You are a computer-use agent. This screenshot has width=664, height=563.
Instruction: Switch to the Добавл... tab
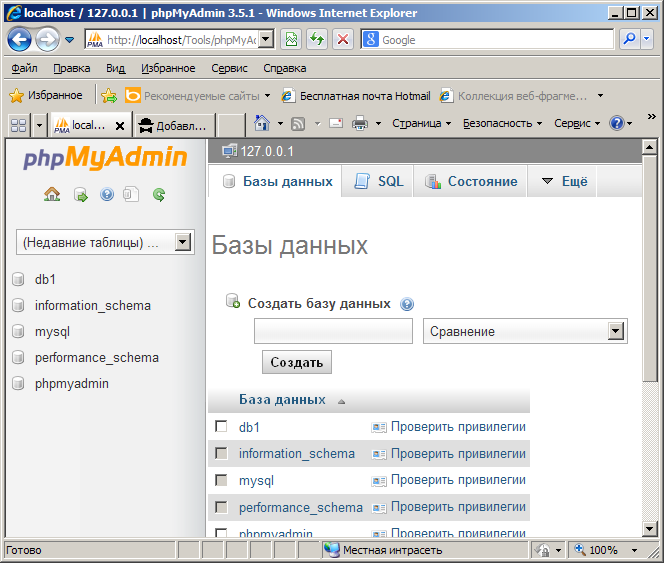[174, 126]
